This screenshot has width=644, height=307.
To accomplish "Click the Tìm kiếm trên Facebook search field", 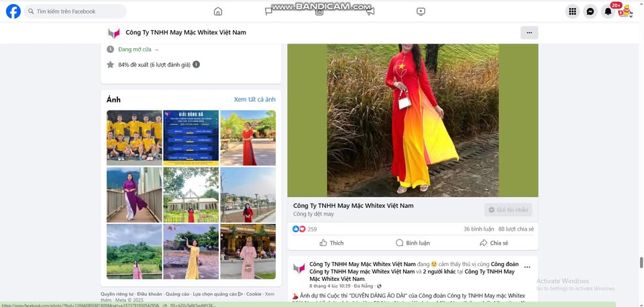I will pyautogui.click(x=75, y=11).
